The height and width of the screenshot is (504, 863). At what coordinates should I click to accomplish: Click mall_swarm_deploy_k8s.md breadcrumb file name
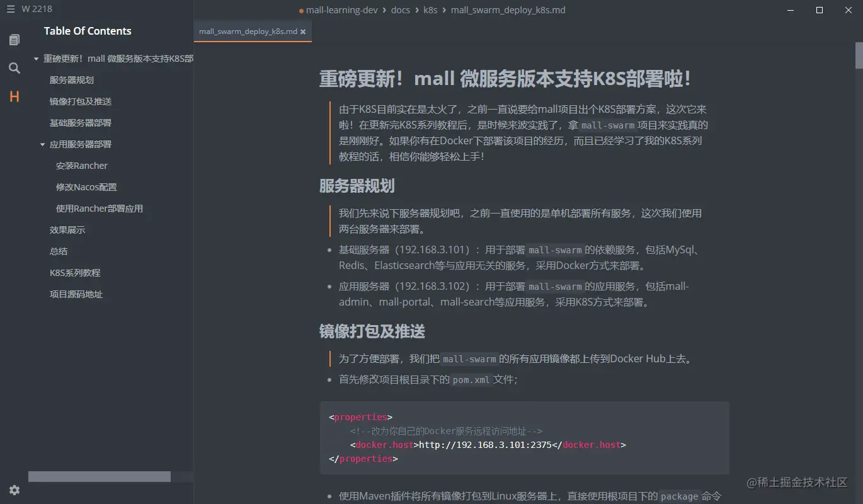(508, 10)
